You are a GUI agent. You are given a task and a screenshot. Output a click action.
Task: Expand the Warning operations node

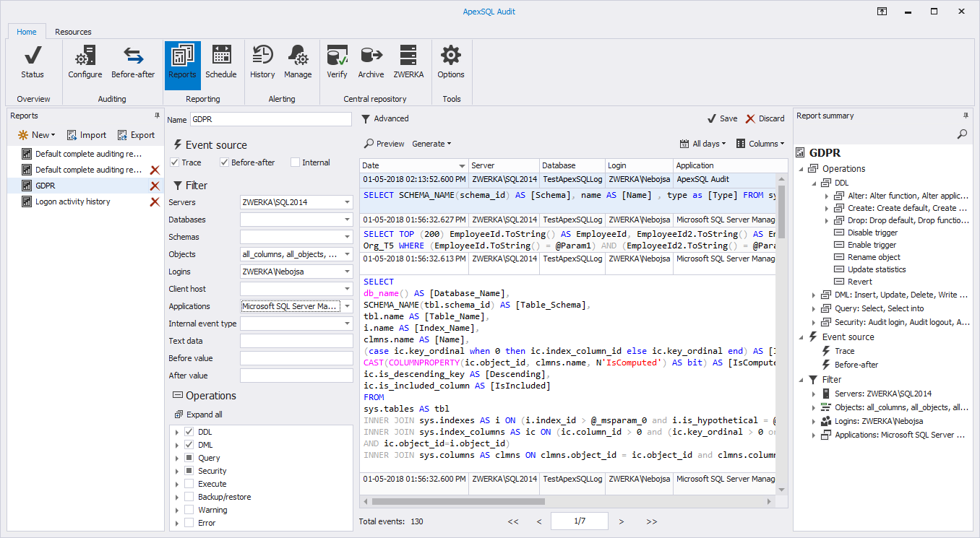pyautogui.click(x=177, y=510)
